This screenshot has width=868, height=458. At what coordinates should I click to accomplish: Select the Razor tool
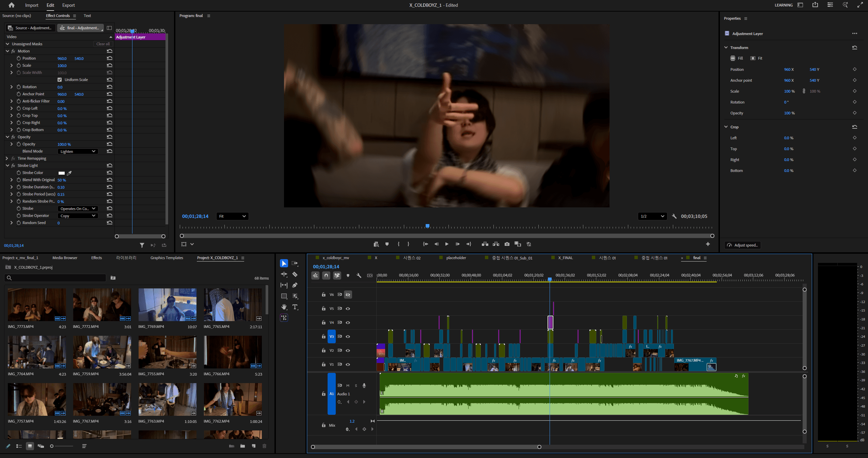point(295,274)
